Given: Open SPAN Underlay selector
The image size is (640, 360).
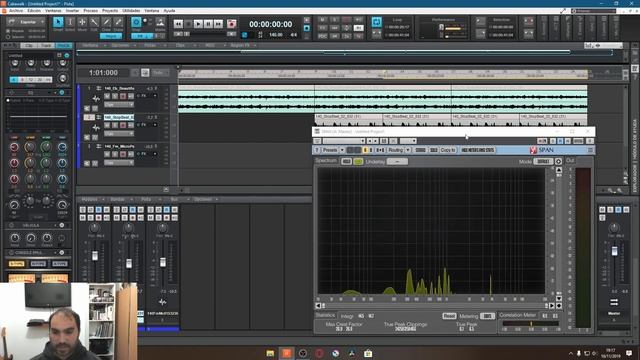Looking at the screenshot, I should coord(397,162).
